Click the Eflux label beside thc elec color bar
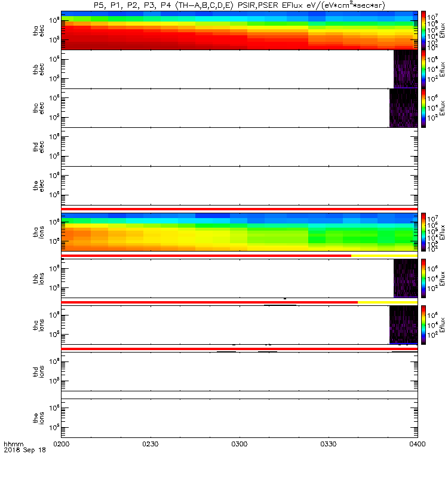 [x=442, y=108]
